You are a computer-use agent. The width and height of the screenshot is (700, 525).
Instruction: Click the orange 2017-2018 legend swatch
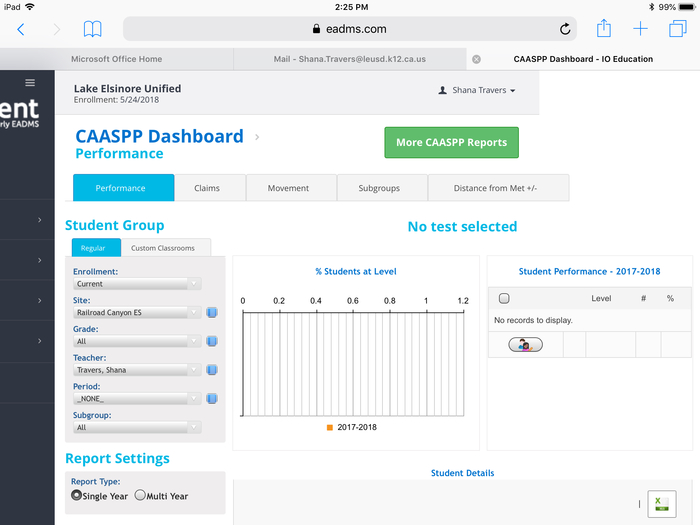pos(329,428)
